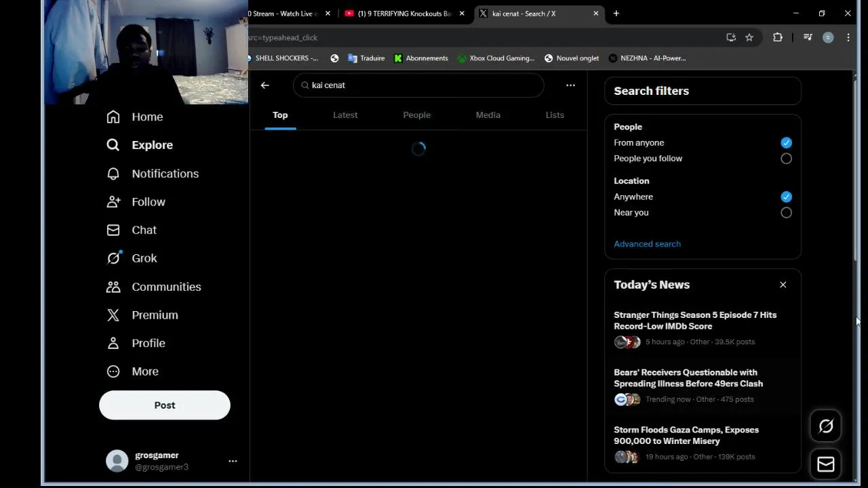Viewport: 868px width, 488px height.
Task: Open the Home icon in X sidebar
Action: click(113, 117)
